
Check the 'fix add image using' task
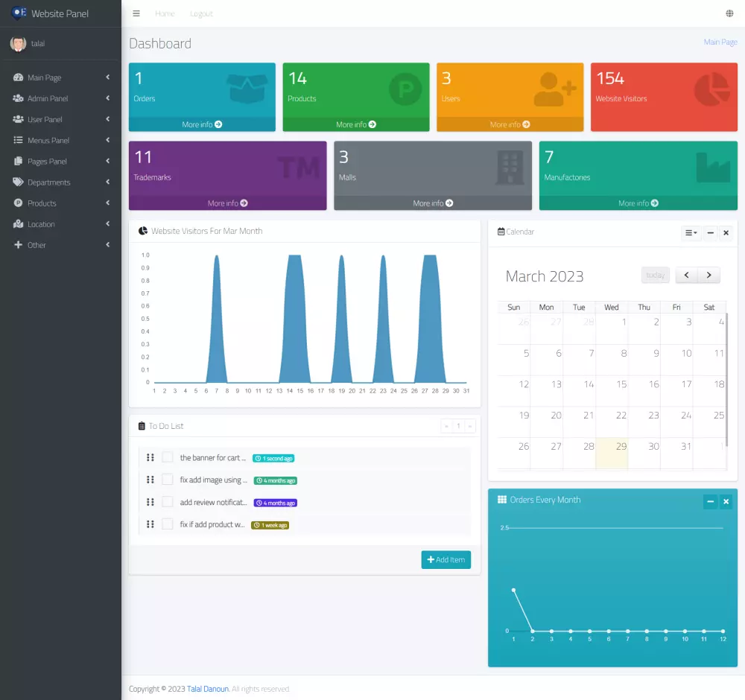[167, 480]
